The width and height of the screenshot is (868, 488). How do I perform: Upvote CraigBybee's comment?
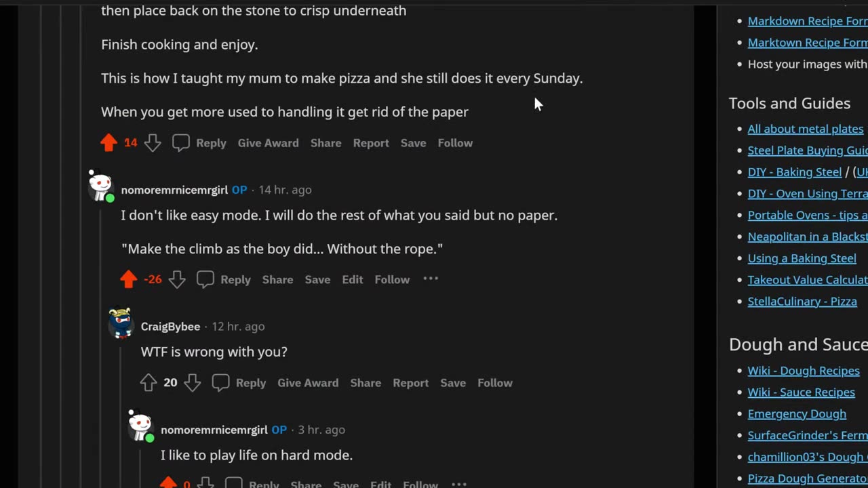(148, 383)
